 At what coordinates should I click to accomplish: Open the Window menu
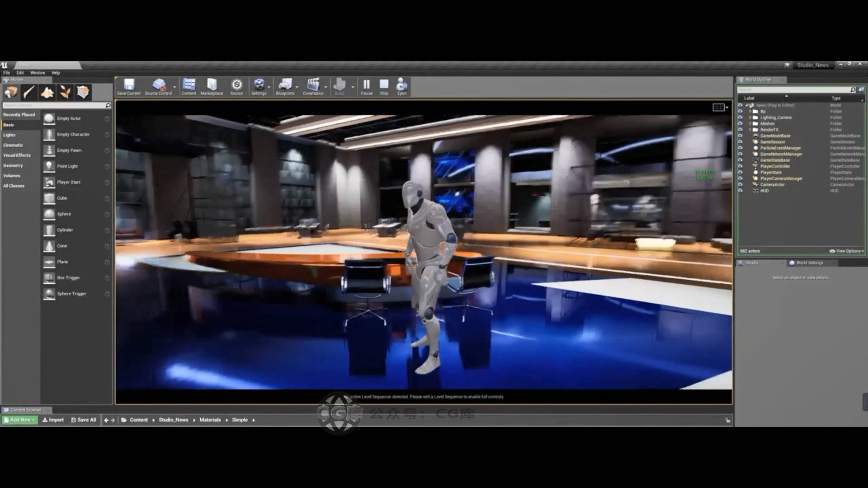click(x=38, y=73)
